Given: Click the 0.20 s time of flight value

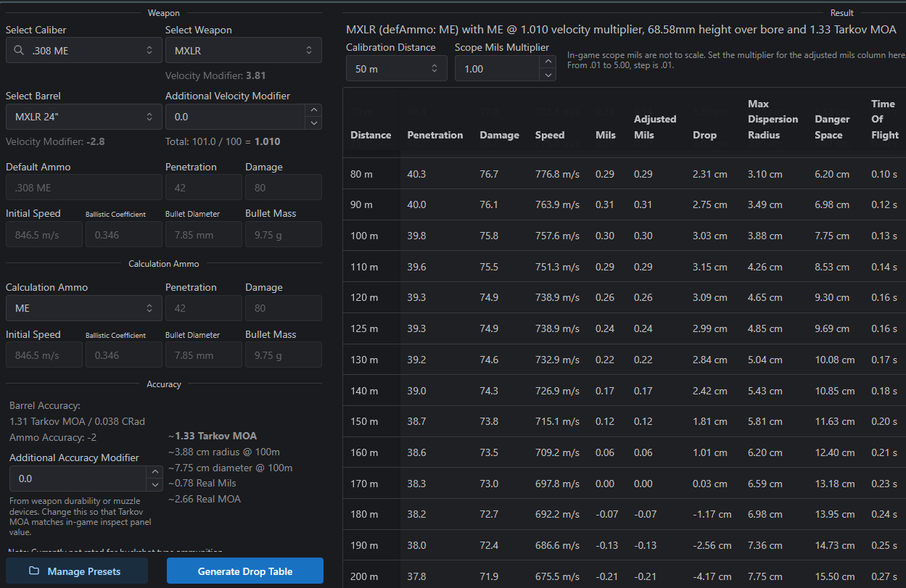Looking at the screenshot, I should pos(884,421).
